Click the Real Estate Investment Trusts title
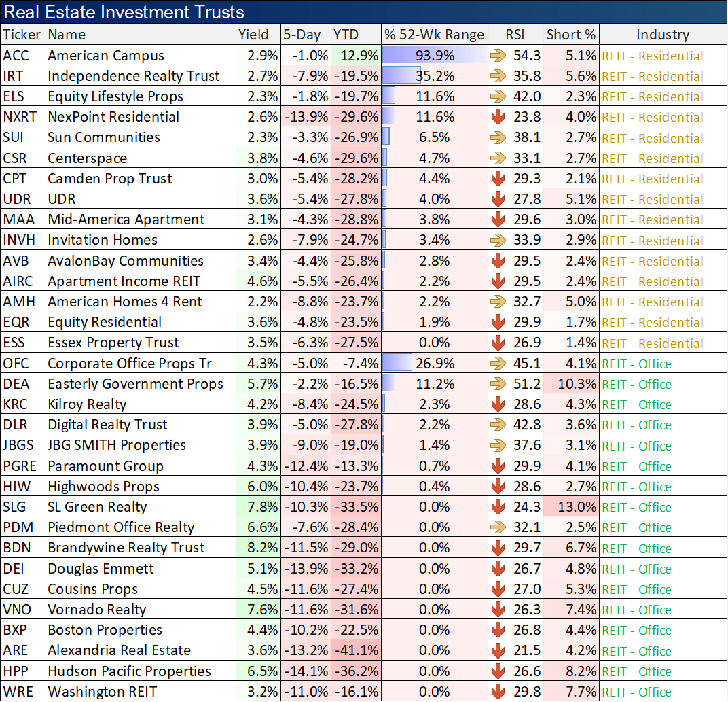This screenshot has height=702, width=728. (x=124, y=12)
